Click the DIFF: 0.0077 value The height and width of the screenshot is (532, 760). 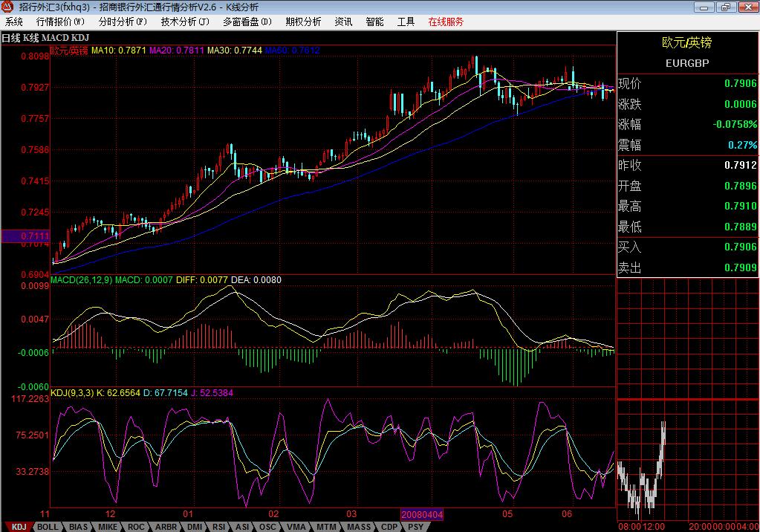pos(201,280)
